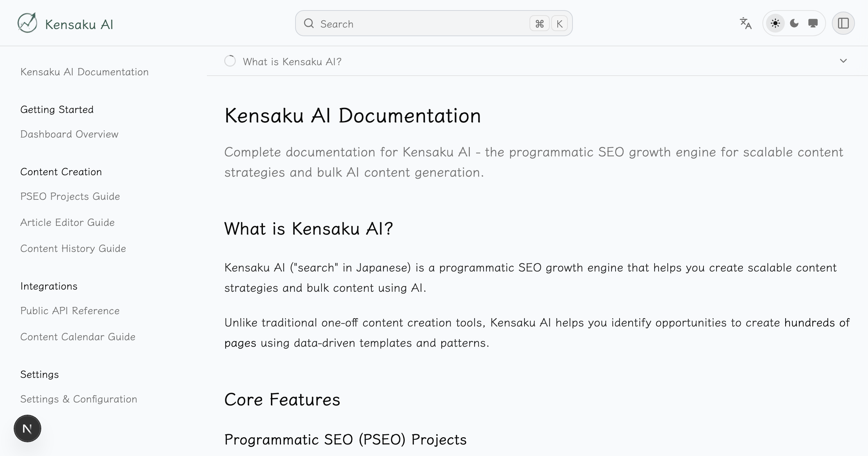Image resolution: width=868 pixels, height=456 pixels.
Task: Click the command key shortcut badge
Action: coord(539,24)
